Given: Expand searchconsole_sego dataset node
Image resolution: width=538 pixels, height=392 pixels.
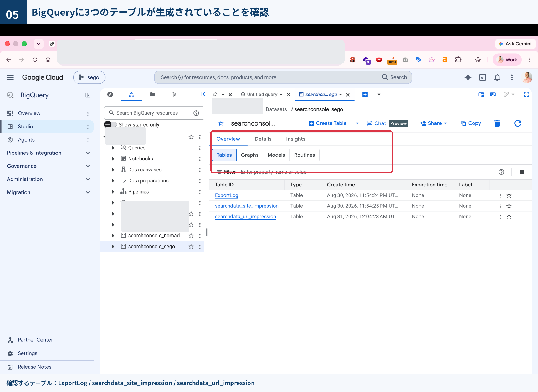Looking at the screenshot, I should (x=113, y=247).
